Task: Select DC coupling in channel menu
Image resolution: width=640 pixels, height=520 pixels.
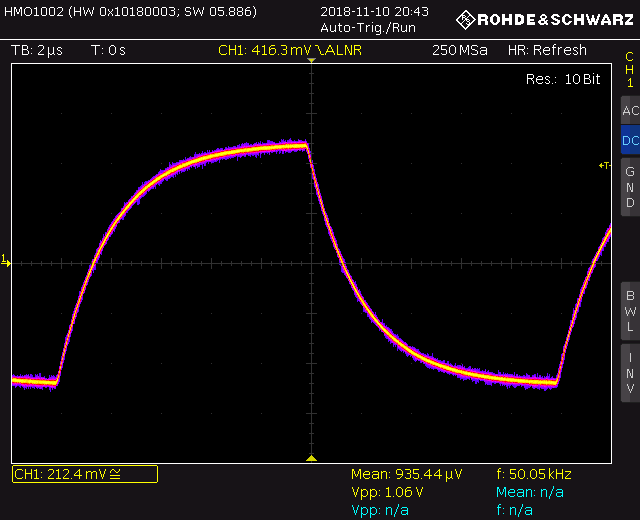Action: [631, 140]
